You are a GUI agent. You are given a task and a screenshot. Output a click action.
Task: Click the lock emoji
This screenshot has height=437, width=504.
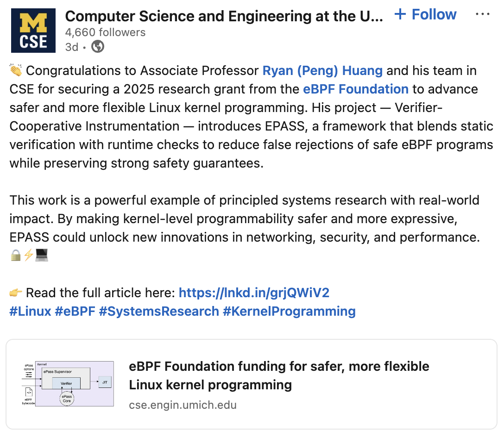(16, 255)
